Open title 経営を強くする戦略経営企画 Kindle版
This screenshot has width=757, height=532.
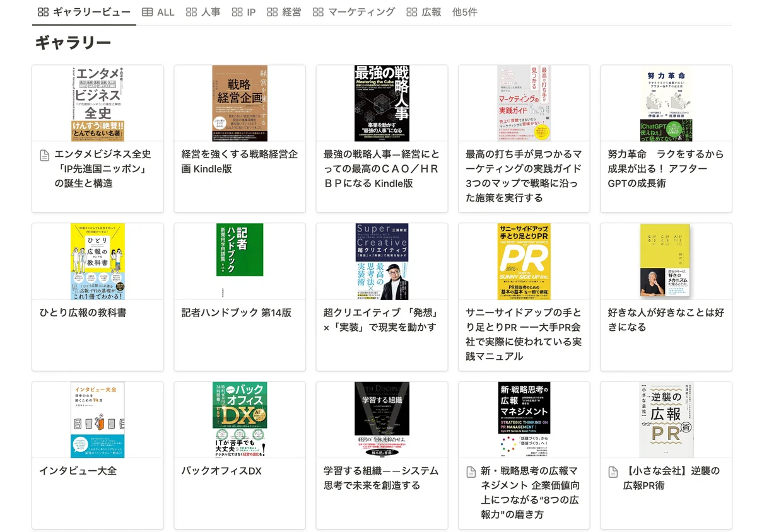[x=240, y=161]
